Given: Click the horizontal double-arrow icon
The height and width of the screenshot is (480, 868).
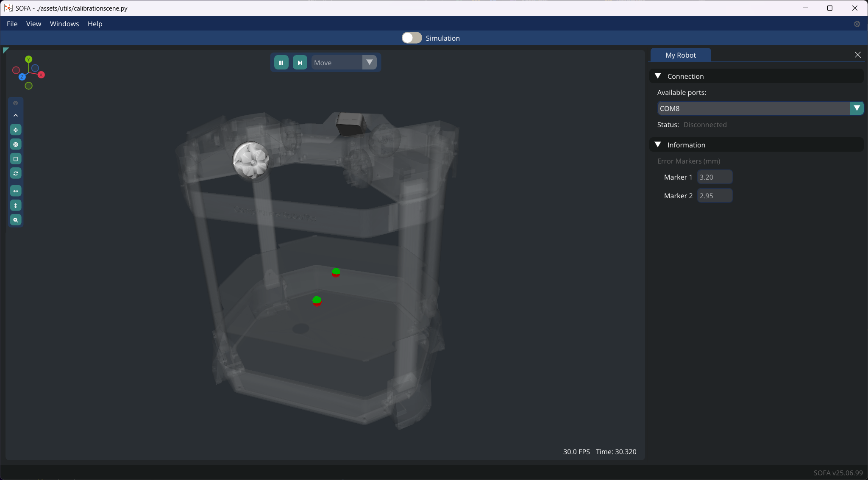Looking at the screenshot, I should (16, 191).
